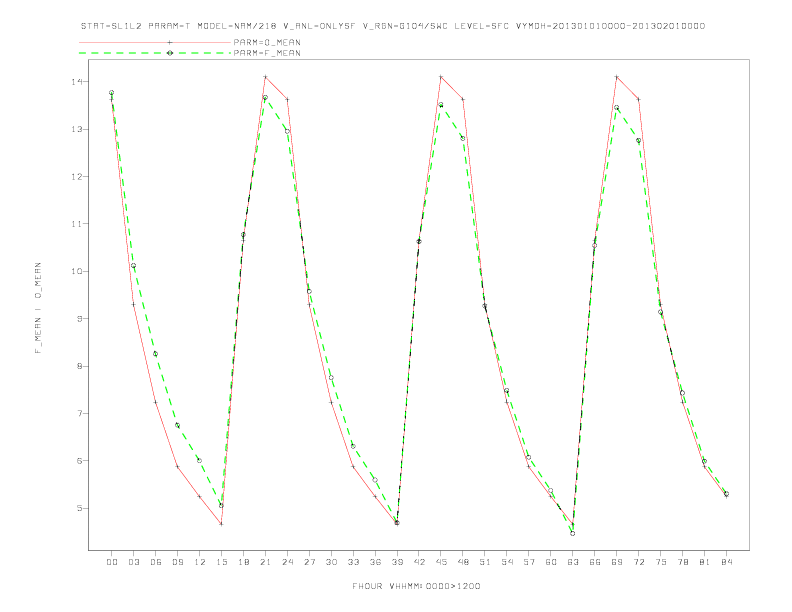The width and height of the screenshot is (792, 612).
Task: Click the PARM=F_MEAN legend label
Action: (267, 53)
